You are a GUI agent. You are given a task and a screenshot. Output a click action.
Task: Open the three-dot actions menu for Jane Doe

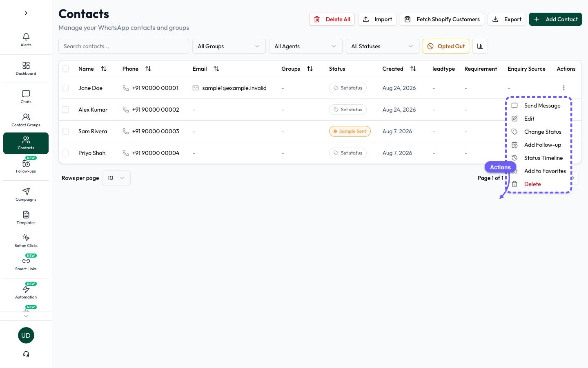click(564, 88)
